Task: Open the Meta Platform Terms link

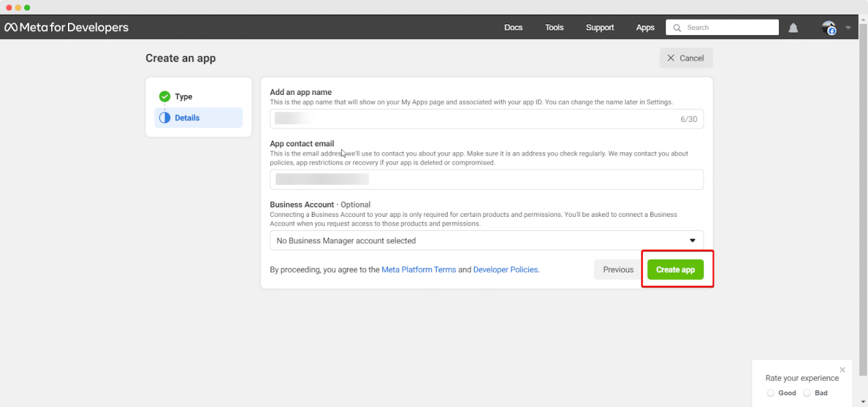Action: pyautogui.click(x=418, y=269)
